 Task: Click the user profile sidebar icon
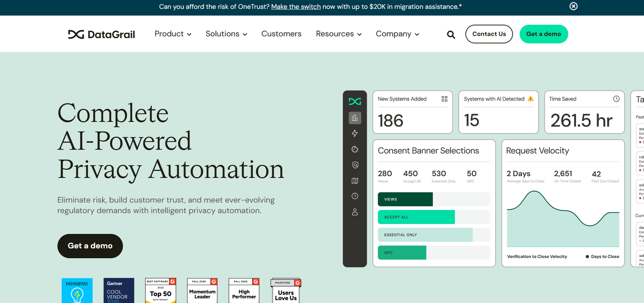click(355, 212)
